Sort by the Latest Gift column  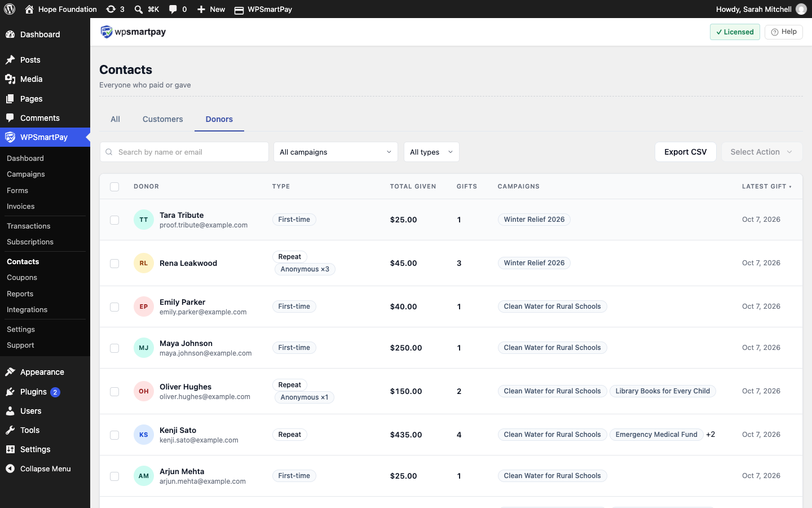766,186
